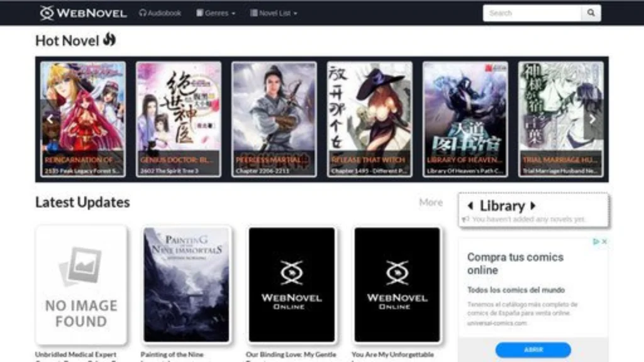Open Release That Witch novel cover
This screenshot has width=644, height=362.
[369, 118]
